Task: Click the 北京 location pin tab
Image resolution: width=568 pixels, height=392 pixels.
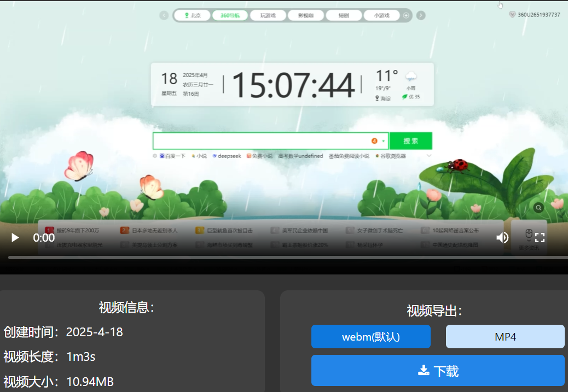Action: point(192,15)
